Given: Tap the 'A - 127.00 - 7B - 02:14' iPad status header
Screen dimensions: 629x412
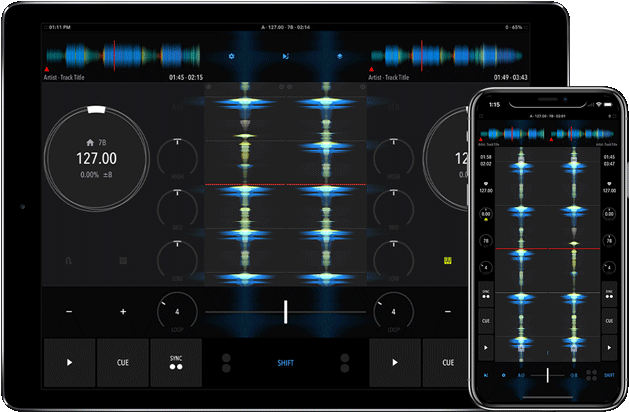Looking at the screenshot, I should [286, 27].
